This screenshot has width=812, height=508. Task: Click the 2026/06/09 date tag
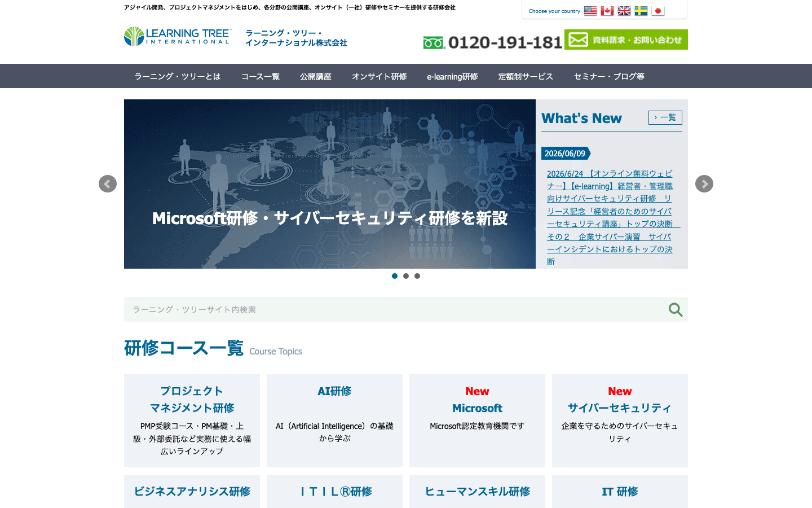coord(566,154)
